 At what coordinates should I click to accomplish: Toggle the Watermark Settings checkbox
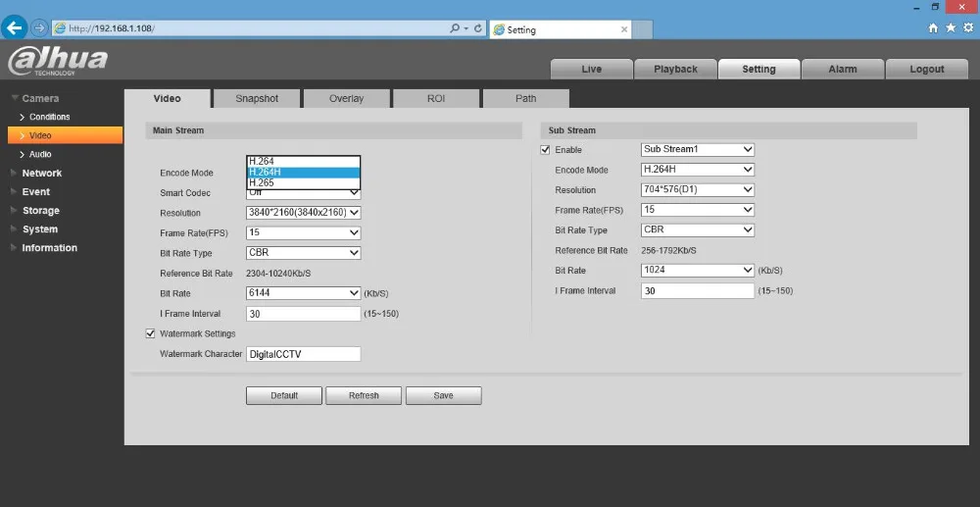pos(150,333)
